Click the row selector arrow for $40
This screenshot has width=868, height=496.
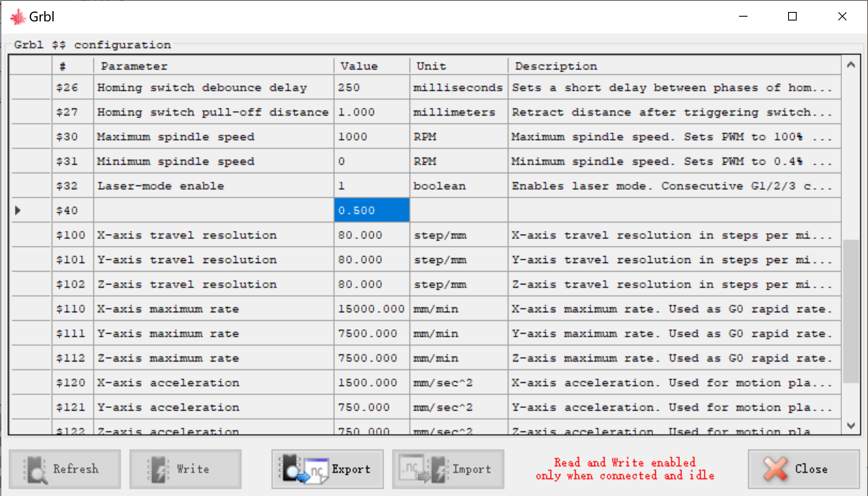pyautogui.click(x=18, y=210)
